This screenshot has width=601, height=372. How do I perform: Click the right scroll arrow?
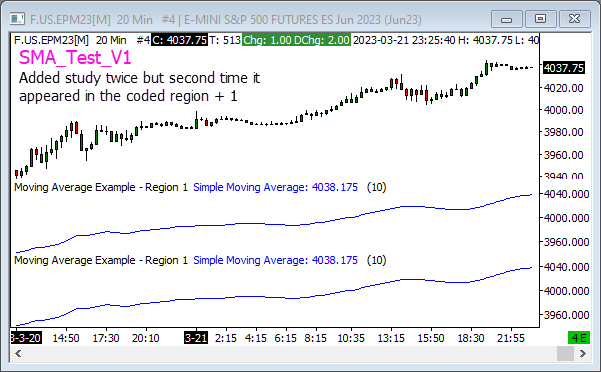(x=583, y=354)
